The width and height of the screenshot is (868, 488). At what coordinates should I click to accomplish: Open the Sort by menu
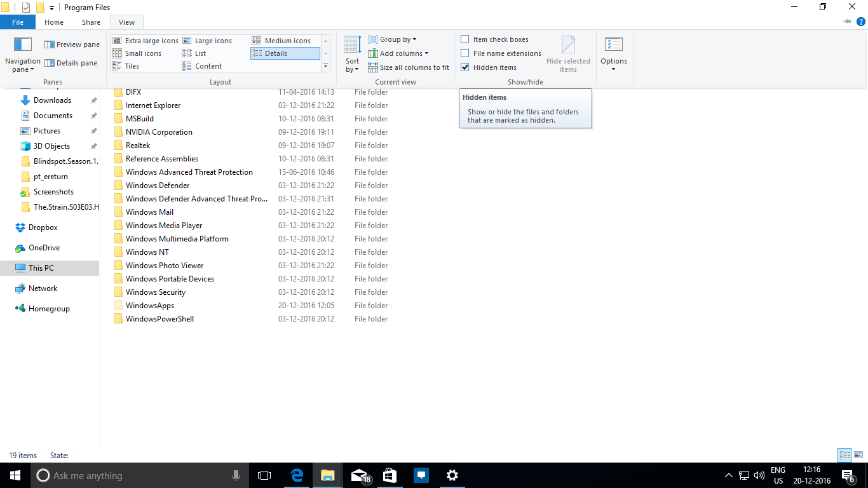click(353, 54)
